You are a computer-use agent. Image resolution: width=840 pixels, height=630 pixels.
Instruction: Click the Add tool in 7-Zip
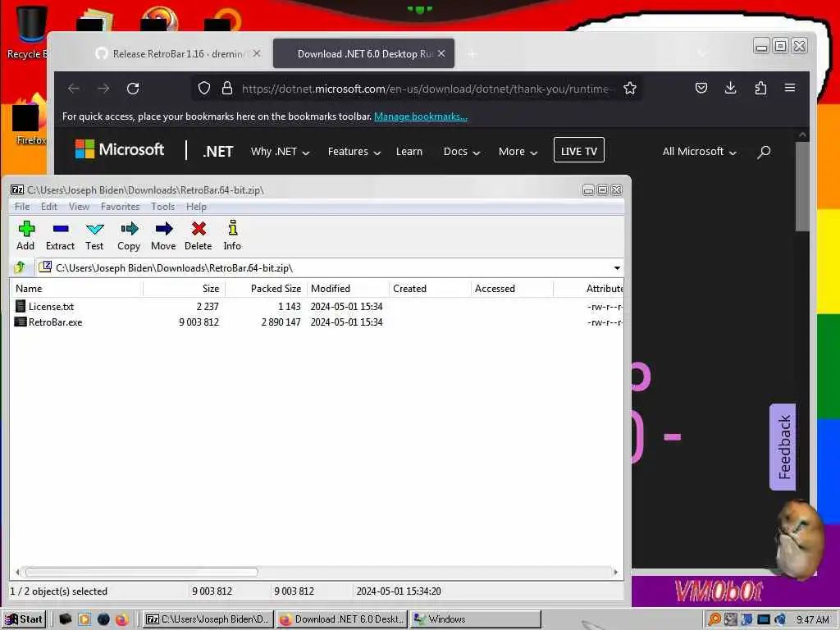pyautogui.click(x=25, y=235)
